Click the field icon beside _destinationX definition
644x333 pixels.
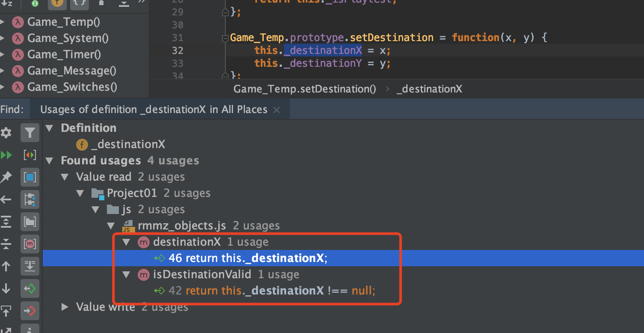(x=82, y=145)
